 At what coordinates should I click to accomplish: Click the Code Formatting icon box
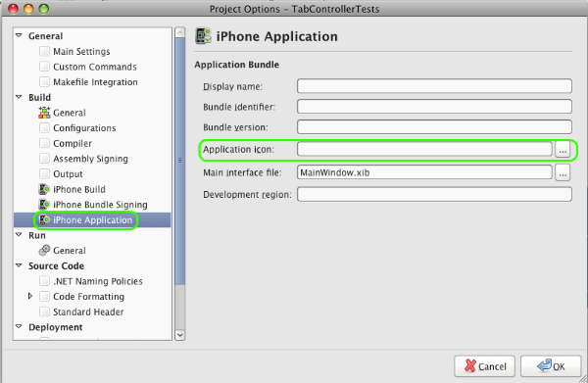(x=44, y=297)
